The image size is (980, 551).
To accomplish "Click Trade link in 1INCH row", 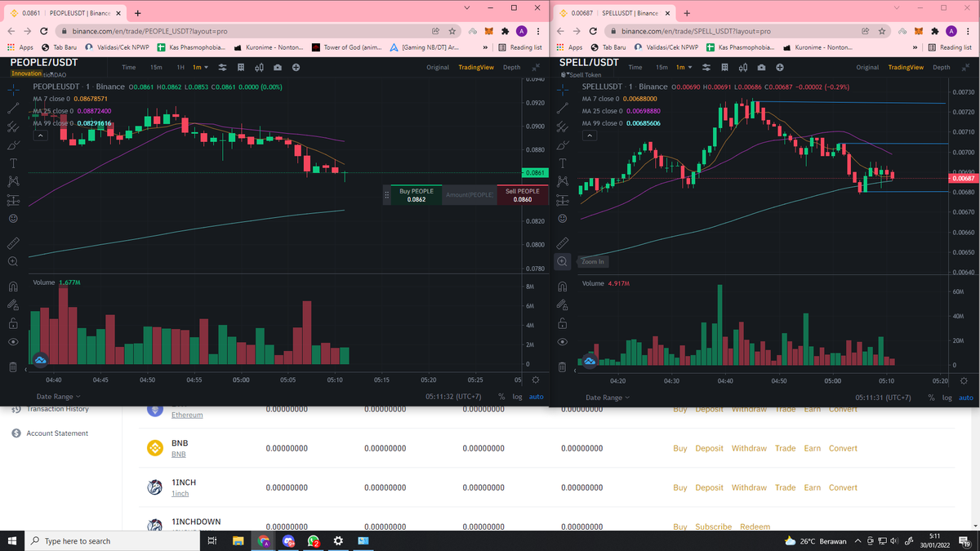I will [x=785, y=487].
